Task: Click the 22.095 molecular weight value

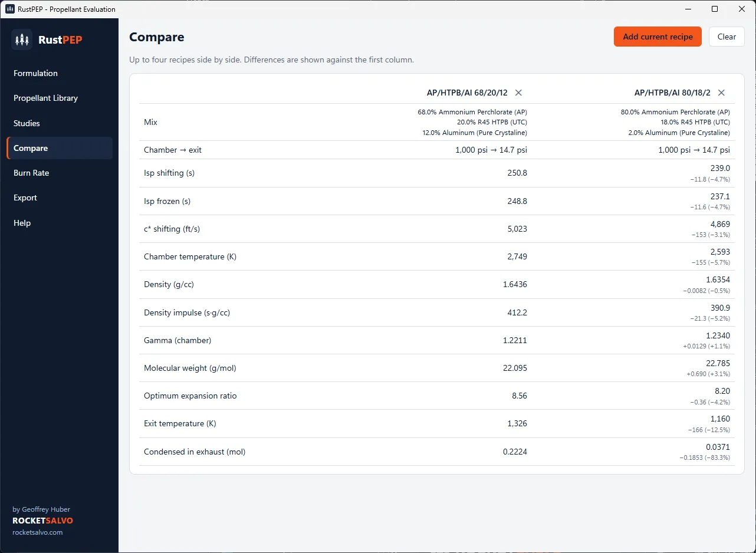Action: [x=515, y=368]
